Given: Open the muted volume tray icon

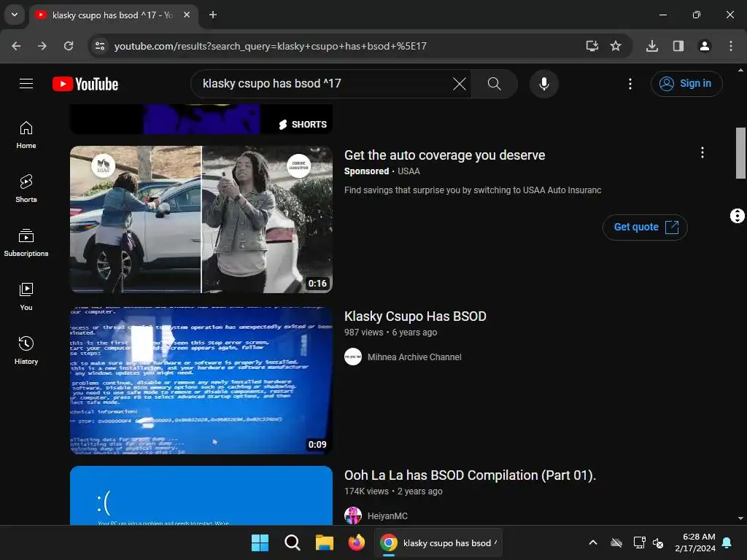Looking at the screenshot, I should 658,542.
